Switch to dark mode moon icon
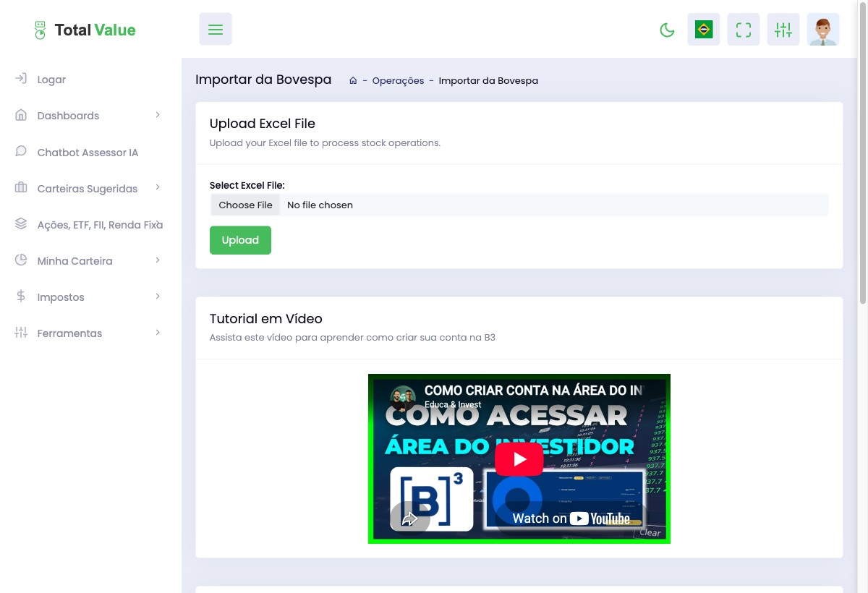The width and height of the screenshot is (868, 593). click(667, 30)
